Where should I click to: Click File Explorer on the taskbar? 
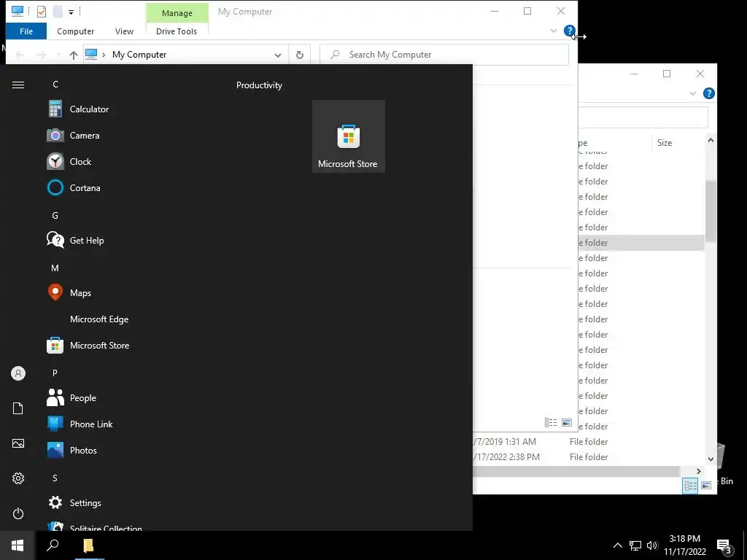tap(89, 545)
